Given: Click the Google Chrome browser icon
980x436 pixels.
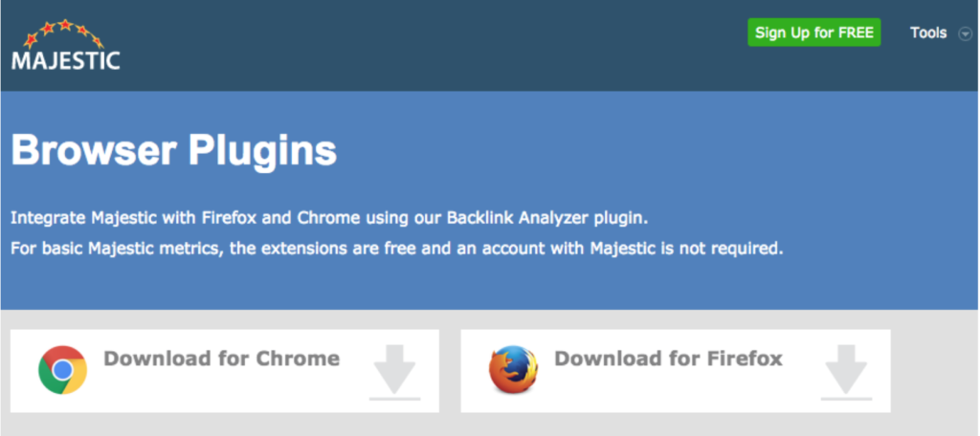Looking at the screenshot, I should pos(62,370).
